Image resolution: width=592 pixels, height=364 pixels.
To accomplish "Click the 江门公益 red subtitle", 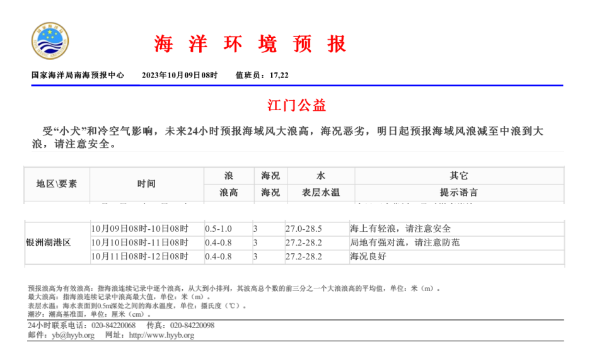I will click(x=296, y=105).
